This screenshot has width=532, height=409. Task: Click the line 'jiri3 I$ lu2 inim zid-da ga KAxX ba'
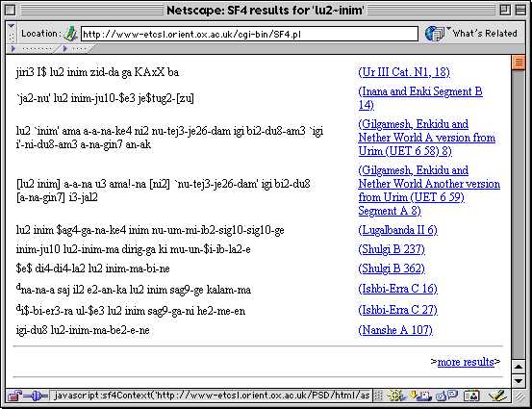click(97, 72)
